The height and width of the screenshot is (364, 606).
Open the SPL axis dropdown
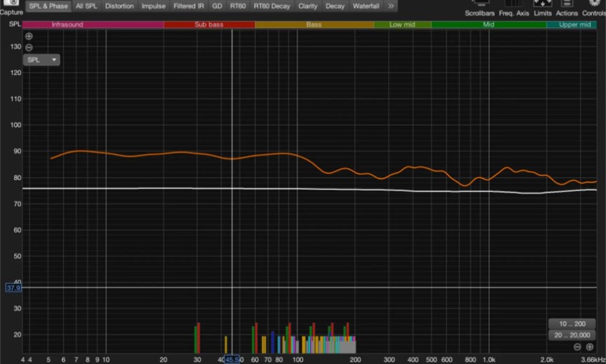click(41, 60)
